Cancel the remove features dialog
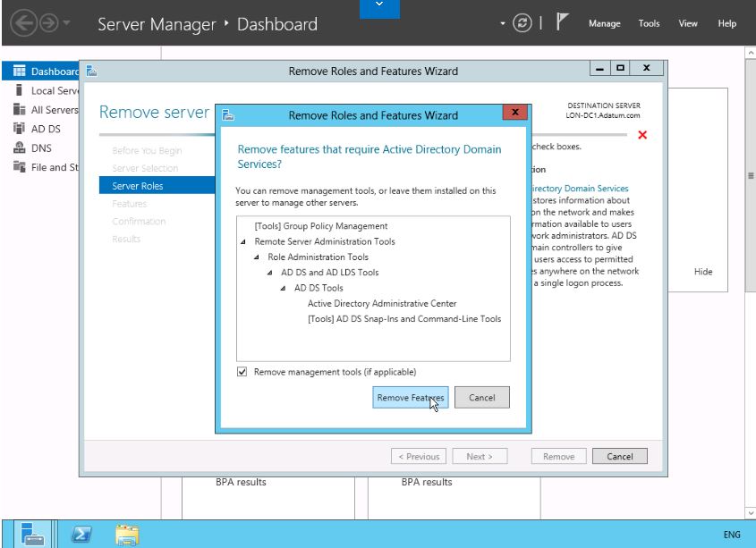 click(x=482, y=398)
